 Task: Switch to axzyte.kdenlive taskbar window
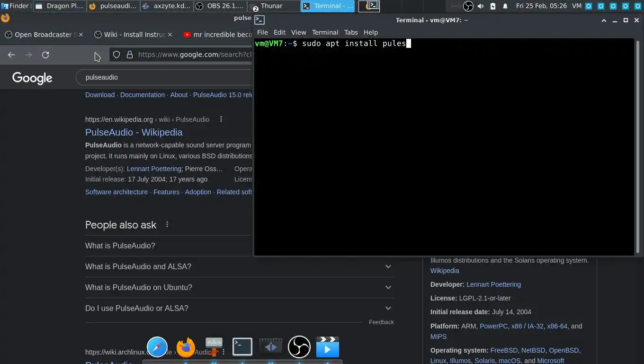pos(167,6)
